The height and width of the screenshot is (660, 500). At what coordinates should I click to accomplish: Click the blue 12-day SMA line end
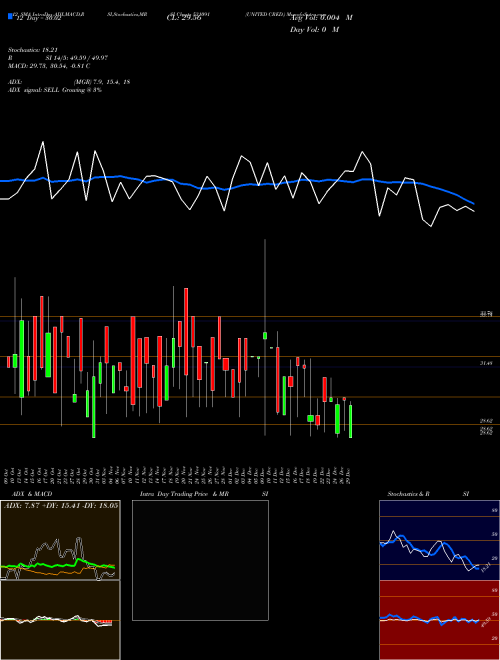(474, 204)
